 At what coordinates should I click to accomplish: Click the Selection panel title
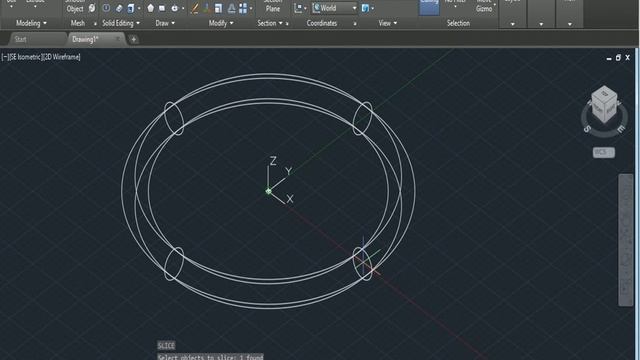click(458, 23)
